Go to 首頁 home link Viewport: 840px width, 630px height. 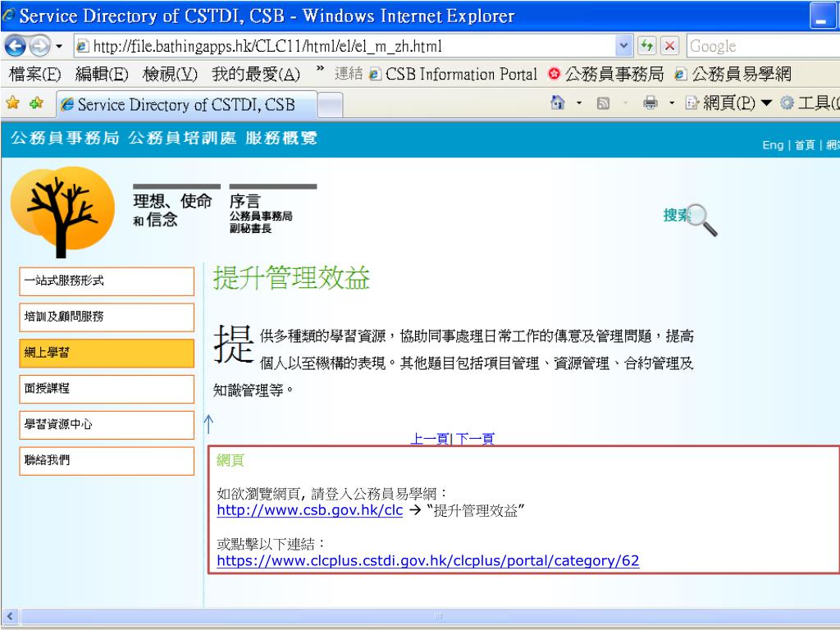805,144
